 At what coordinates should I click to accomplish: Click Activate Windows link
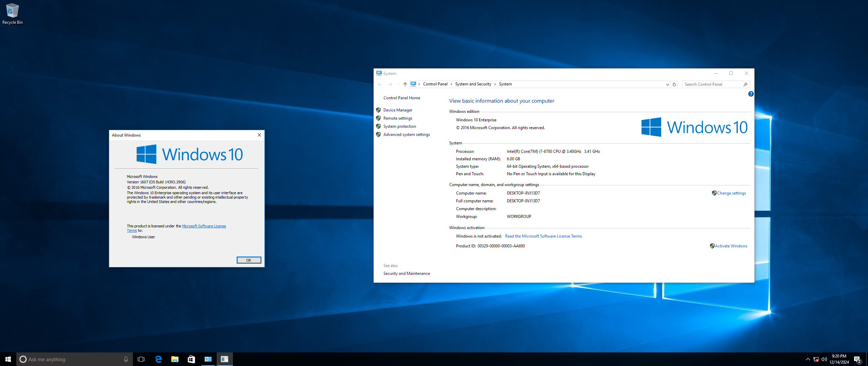click(731, 246)
